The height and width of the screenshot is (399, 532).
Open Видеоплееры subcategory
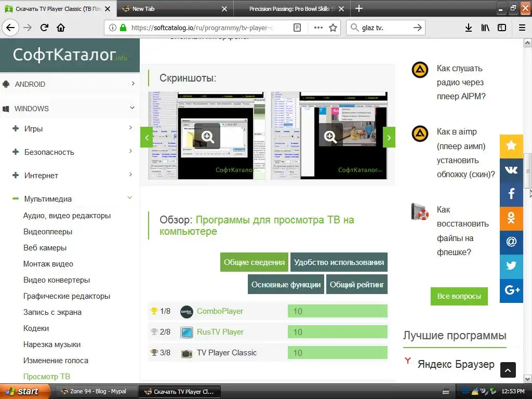[x=48, y=232]
